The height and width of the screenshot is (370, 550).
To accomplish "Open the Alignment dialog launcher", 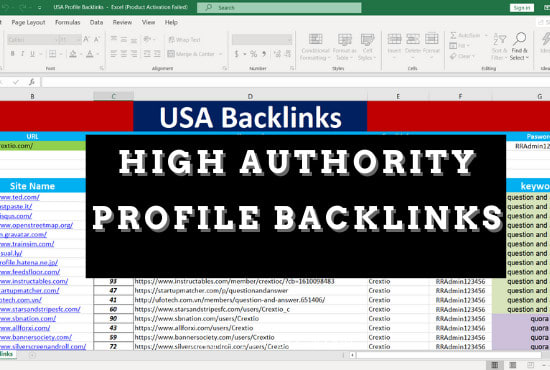I will 224,68.
